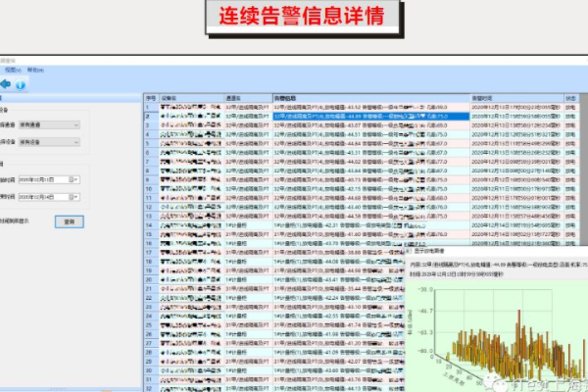This screenshot has height=392, width=588.
Task: Open the end time date picker
Action: [x=76, y=196]
